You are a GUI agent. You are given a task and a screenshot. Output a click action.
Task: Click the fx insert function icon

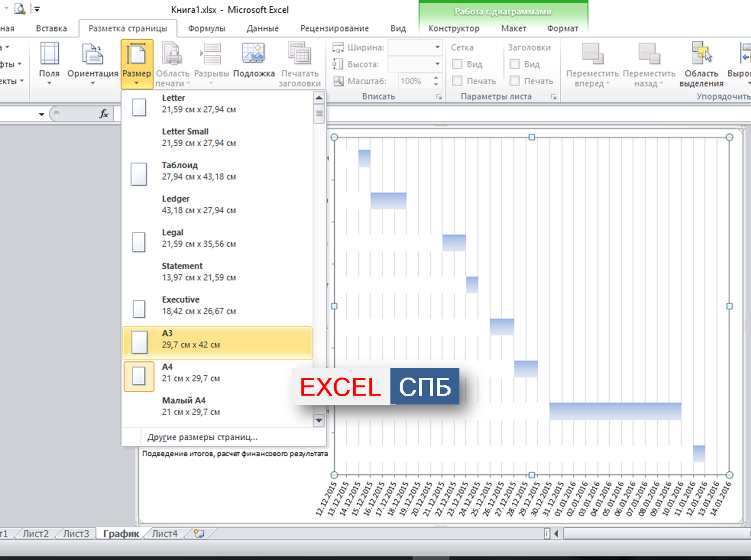tap(104, 114)
